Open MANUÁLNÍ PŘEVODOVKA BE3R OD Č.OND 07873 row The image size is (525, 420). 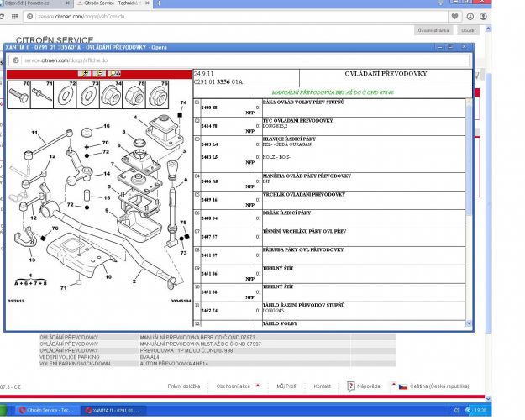coord(218,338)
